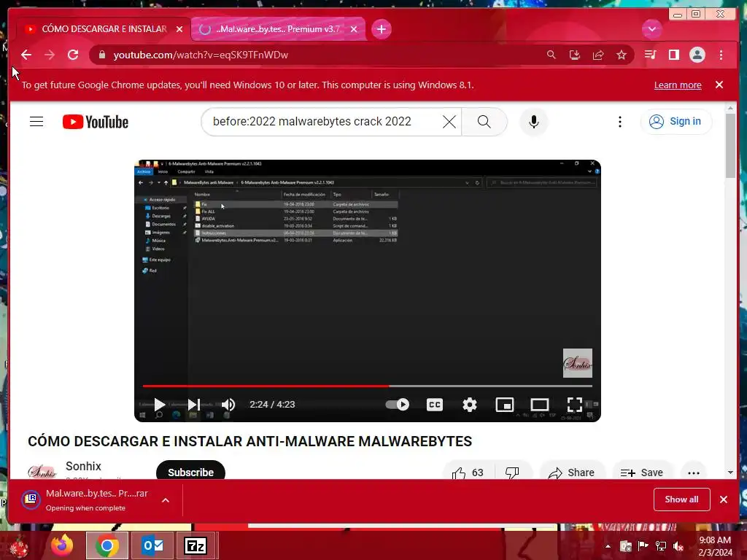Click the address bar zoom magnifier
Screen dimensions: 747x560
551,55
